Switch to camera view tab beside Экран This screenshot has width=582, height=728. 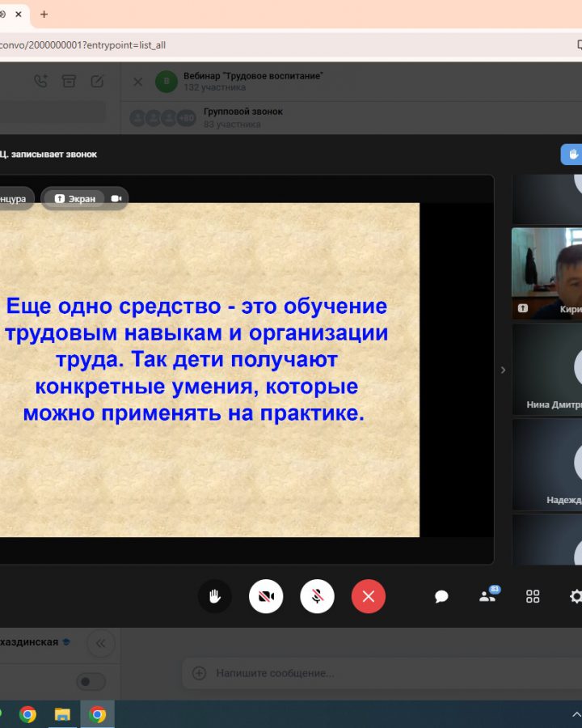(x=116, y=198)
